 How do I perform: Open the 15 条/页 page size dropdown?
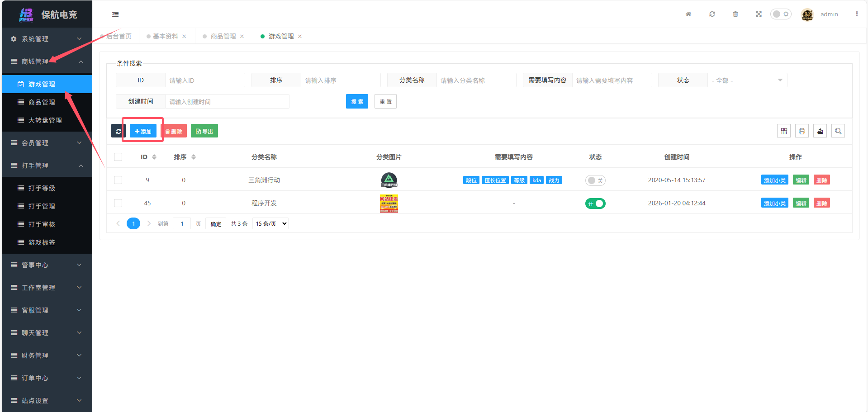click(270, 224)
